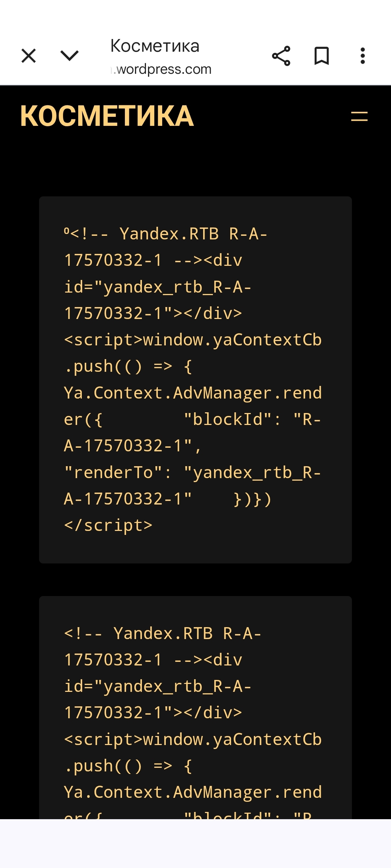Screen dimensions: 391x868
Task: Collapse the tab with the down chevron
Action: click(69, 56)
